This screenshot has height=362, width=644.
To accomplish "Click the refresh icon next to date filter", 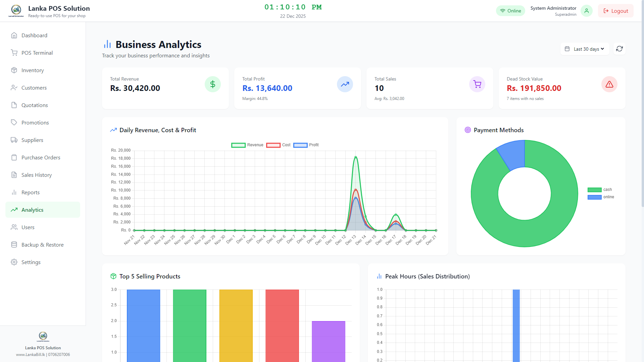I will [x=619, y=49].
